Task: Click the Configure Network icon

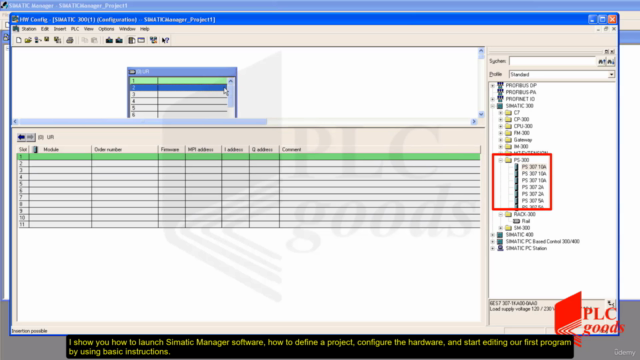Action: [153, 40]
